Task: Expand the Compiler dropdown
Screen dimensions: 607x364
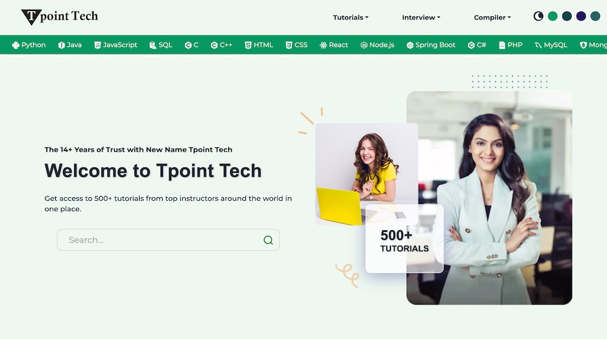Action: click(492, 18)
